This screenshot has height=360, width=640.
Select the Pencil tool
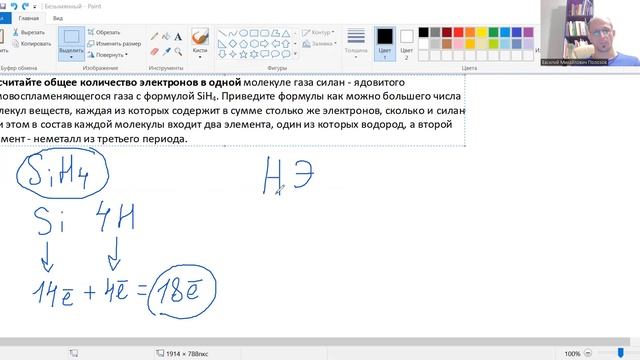[x=154, y=37]
